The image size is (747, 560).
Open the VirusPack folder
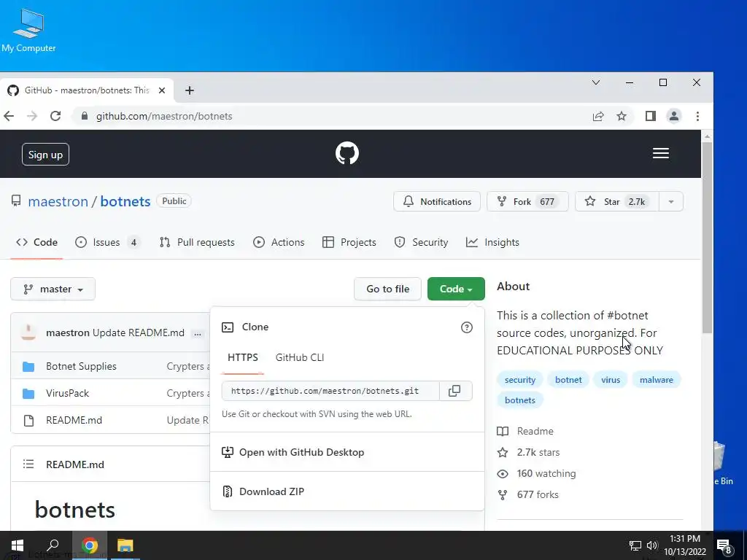[67, 393]
